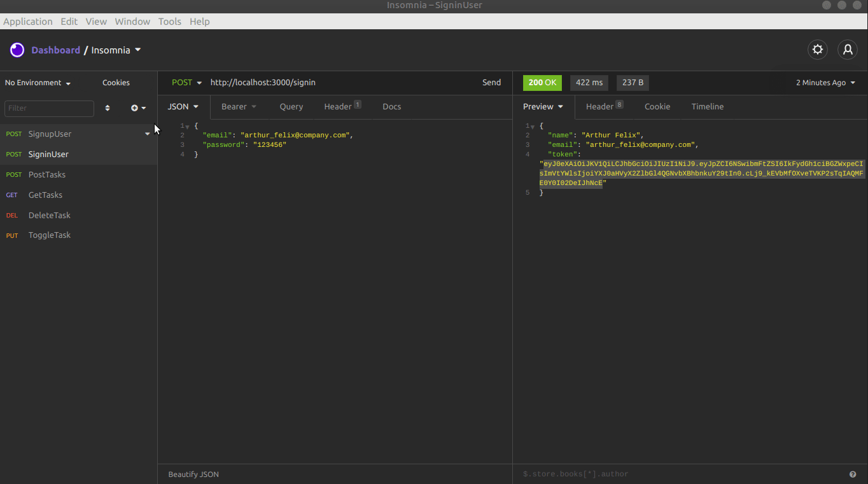Open the Preview mode dropdown
This screenshot has width=868, height=484.
coord(543,106)
